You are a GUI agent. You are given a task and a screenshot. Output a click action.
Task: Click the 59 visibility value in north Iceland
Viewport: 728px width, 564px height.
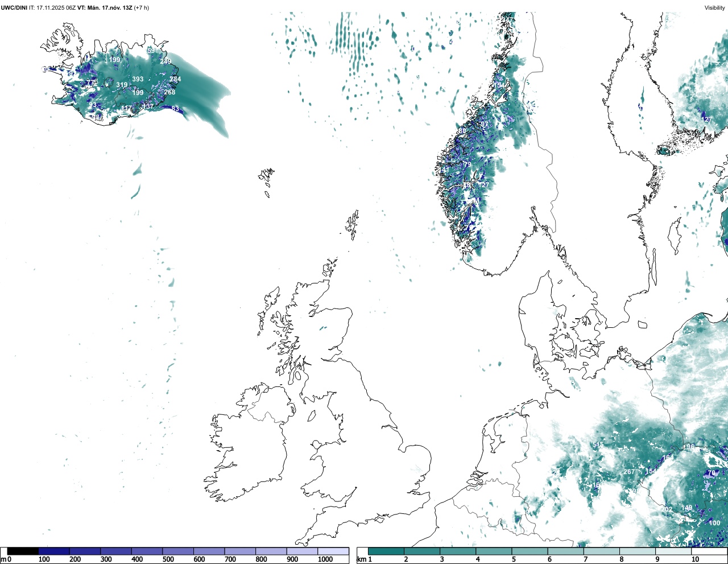point(151,51)
